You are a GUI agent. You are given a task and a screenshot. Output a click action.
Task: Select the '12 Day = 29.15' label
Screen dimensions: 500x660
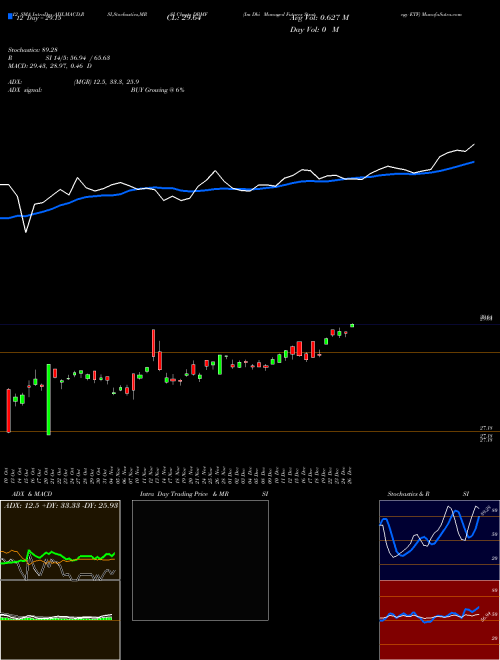(x=38, y=18)
